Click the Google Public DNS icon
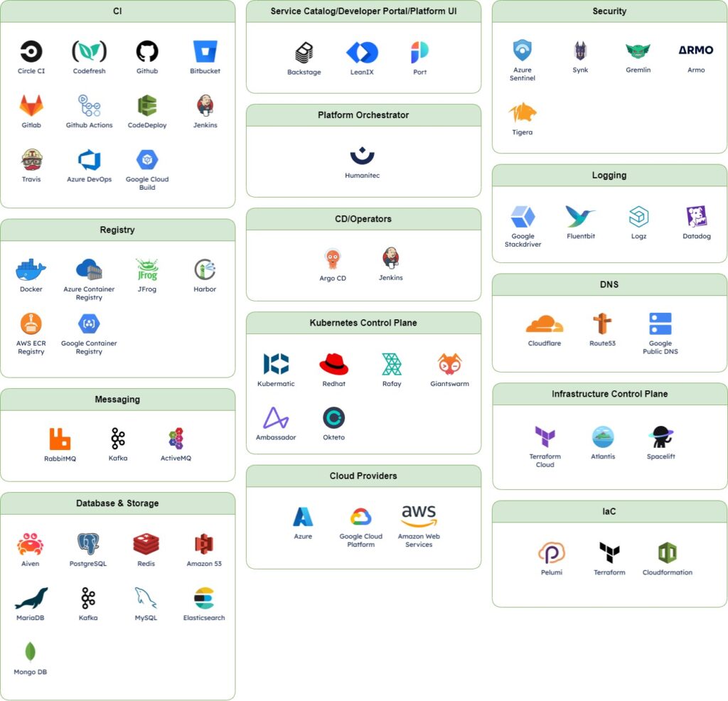Image resolution: width=728 pixels, height=701 pixels. point(660,324)
